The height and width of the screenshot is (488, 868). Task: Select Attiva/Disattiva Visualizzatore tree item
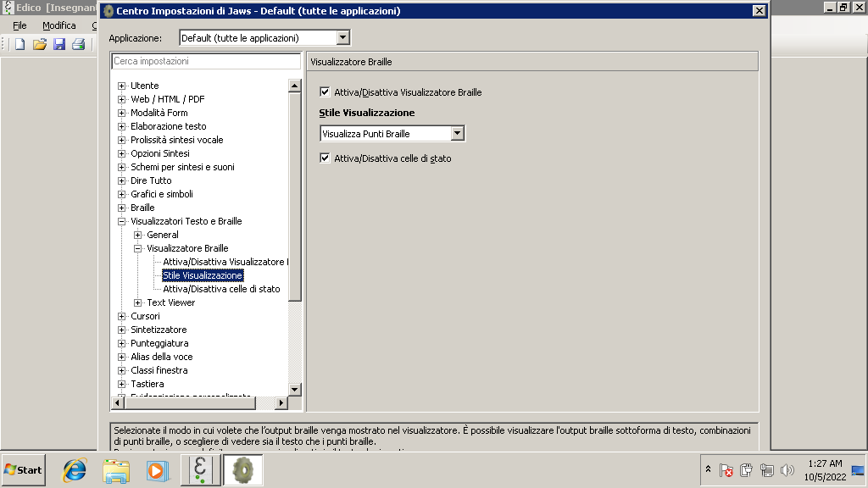pos(225,262)
